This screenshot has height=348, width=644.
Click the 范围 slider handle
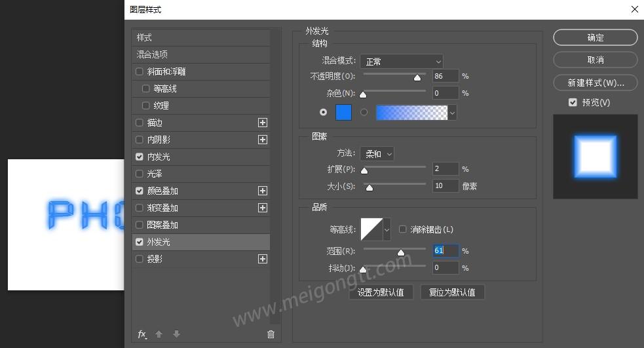[x=401, y=253]
